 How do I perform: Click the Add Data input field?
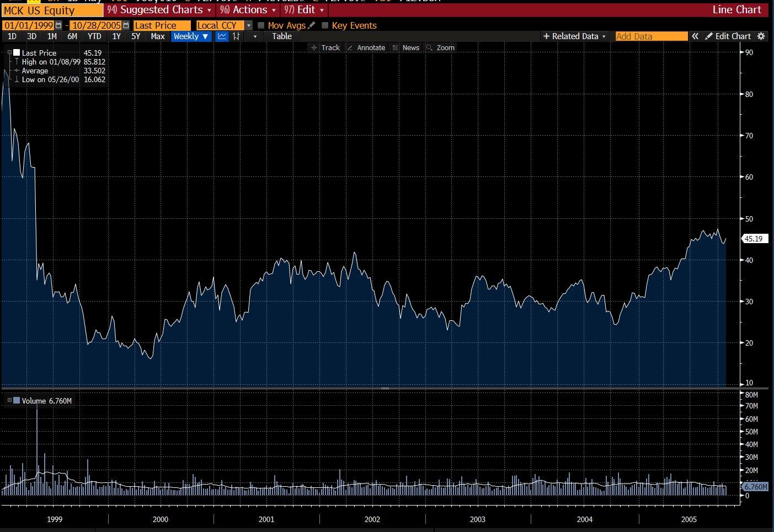652,36
